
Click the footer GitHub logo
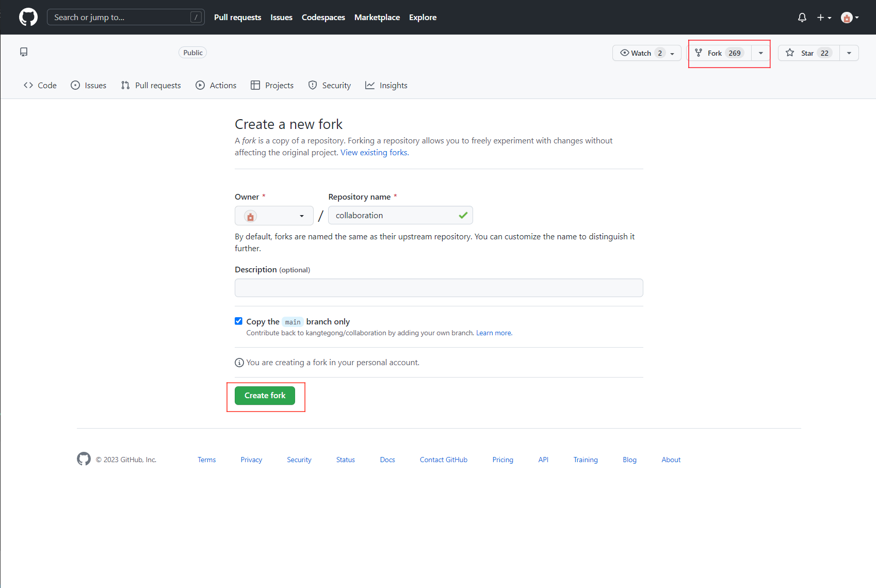coord(84,459)
